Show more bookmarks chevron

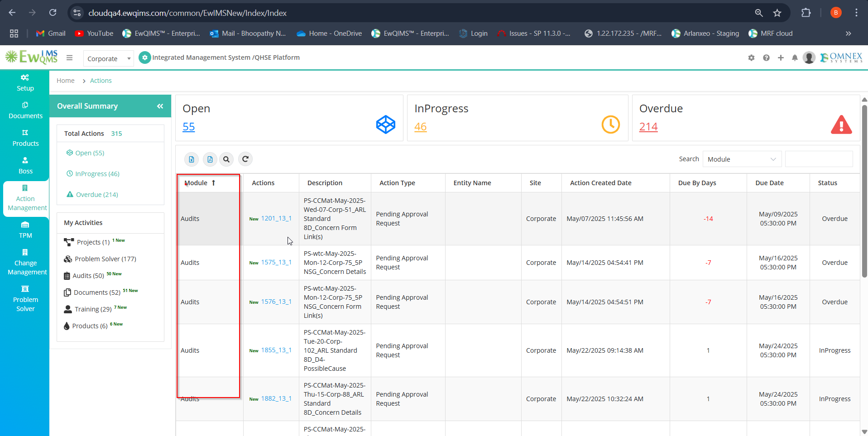pyautogui.click(x=848, y=34)
